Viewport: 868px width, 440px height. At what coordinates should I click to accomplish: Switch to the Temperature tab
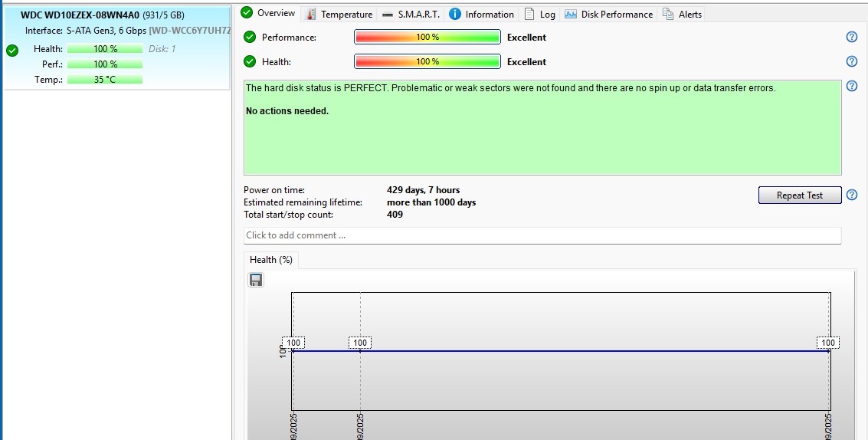pos(339,14)
